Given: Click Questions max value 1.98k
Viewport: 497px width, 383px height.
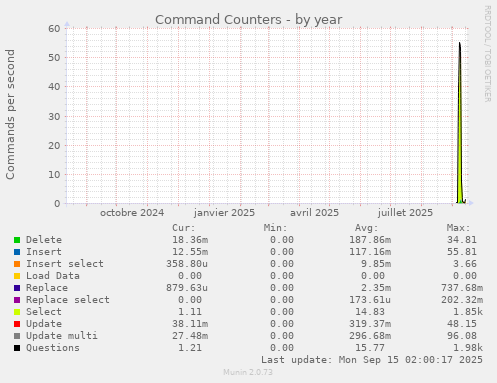Looking at the screenshot, I should pyautogui.click(x=468, y=348).
